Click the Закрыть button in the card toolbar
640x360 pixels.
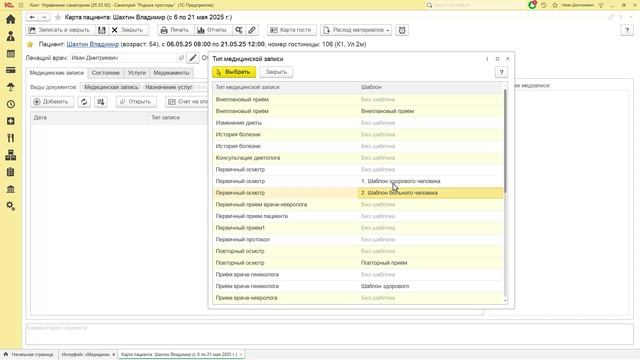tap(127, 30)
